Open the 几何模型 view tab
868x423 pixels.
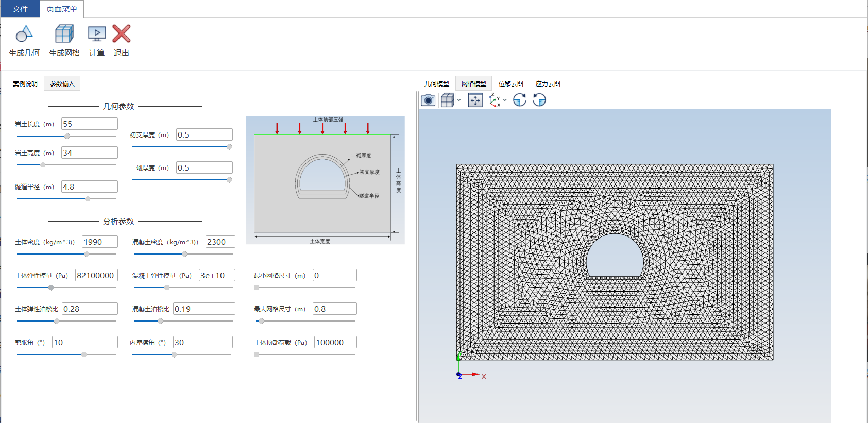coord(437,83)
